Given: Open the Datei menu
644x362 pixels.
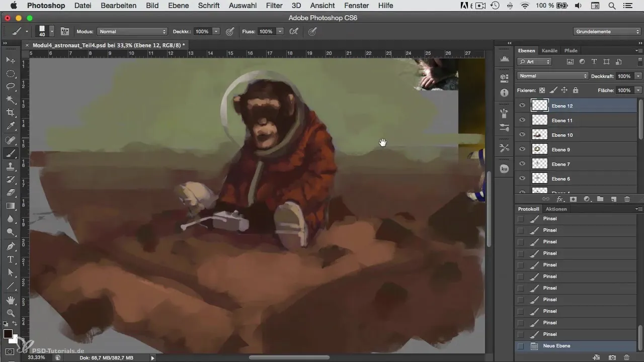Looking at the screenshot, I should (84, 6).
